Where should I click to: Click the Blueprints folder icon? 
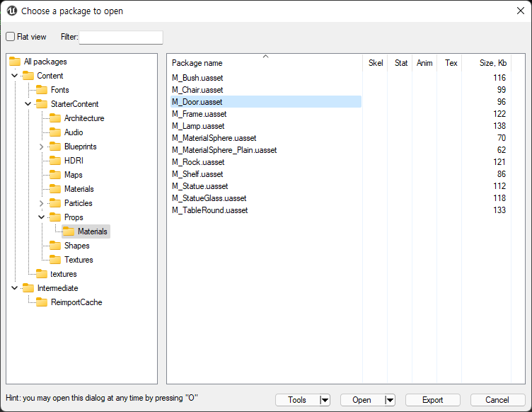tap(55, 147)
